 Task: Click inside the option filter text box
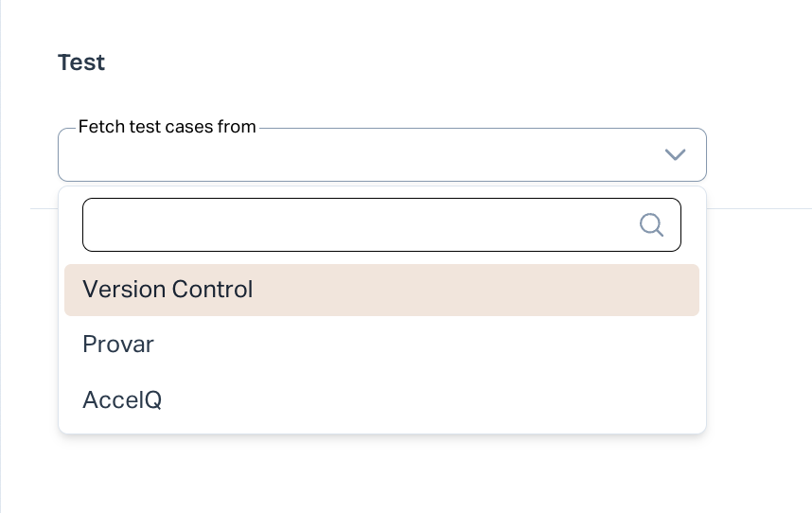pos(360,224)
